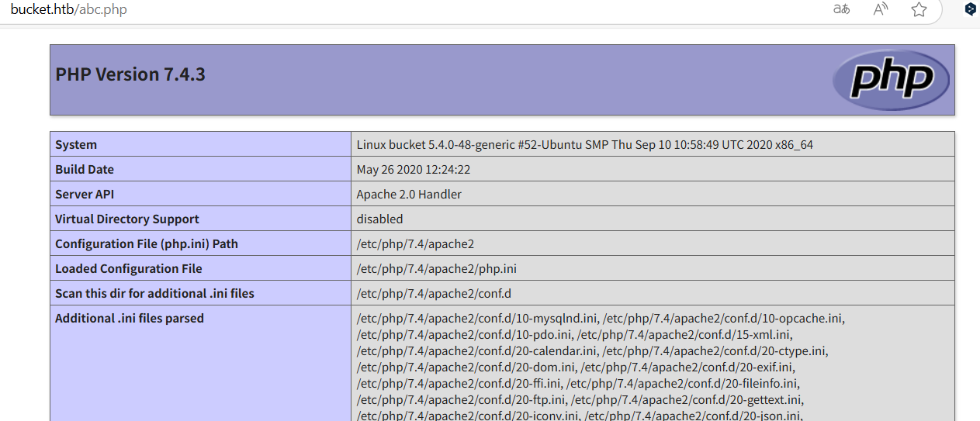Click the 'System' row label
The height and width of the screenshot is (421, 980).
pos(76,144)
